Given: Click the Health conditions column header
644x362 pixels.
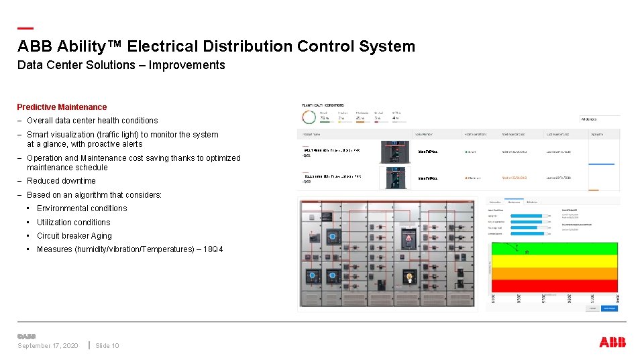Looking at the screenshot, I should pyautogui.click(x=476, y=134).
